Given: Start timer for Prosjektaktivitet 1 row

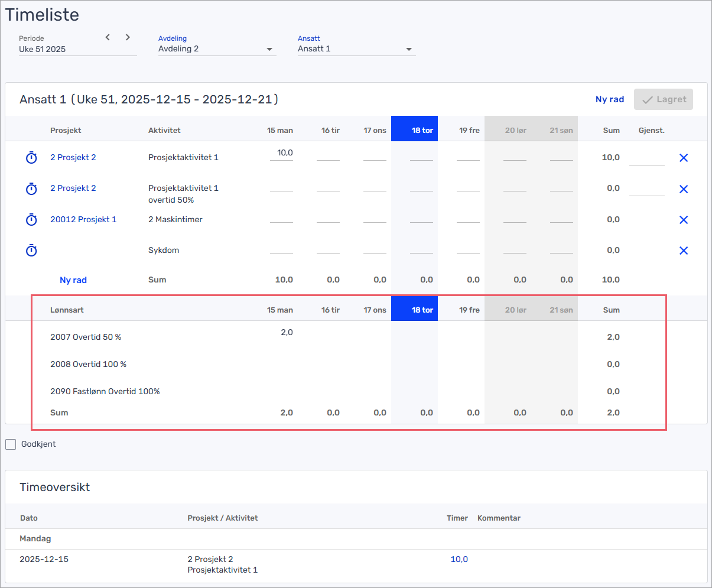Looking at the screenshot, I should pyautogui.click(x=31, y=158).
